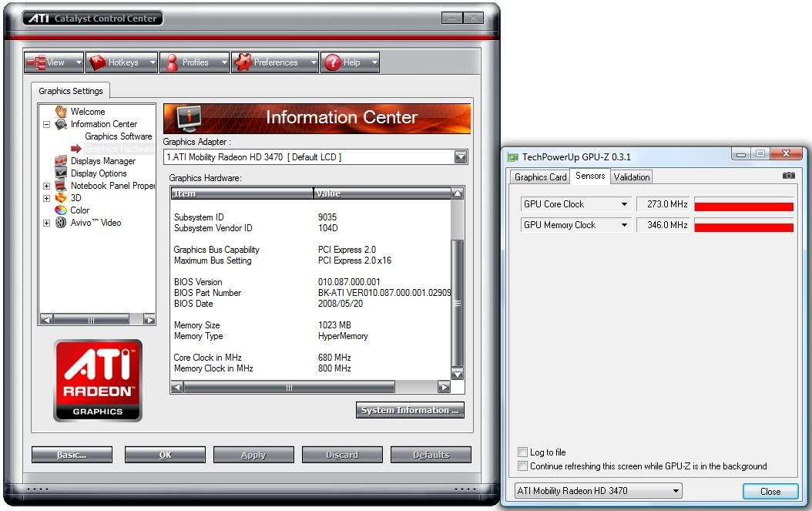Open dropdown arrow next to Profiles
Screen dimensions: 812x511
click(224, 62)
